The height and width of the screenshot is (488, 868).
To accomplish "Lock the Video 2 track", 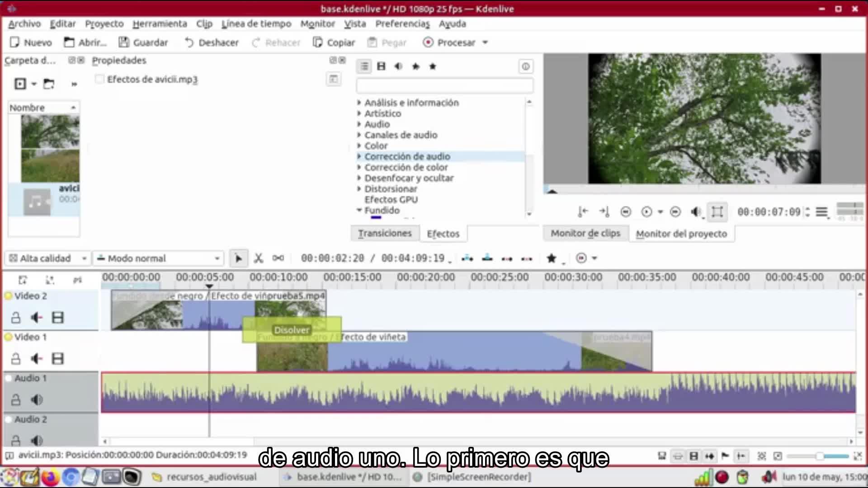I will point(16,318).
